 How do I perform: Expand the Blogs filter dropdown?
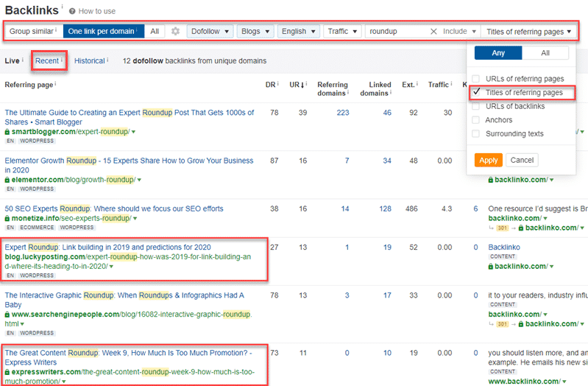256,32
